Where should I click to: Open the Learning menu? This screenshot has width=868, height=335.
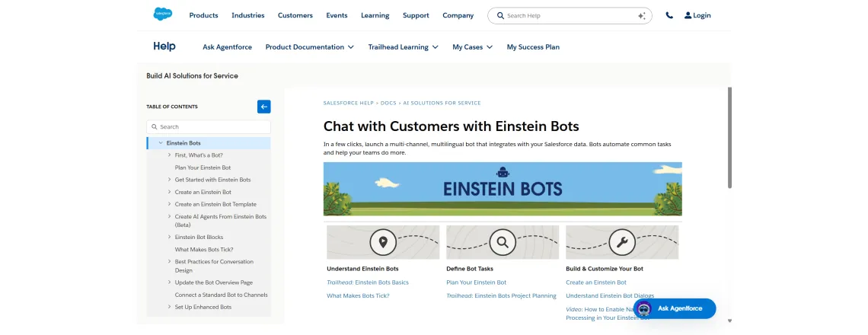pyautogui.click(x=375, y=15)
